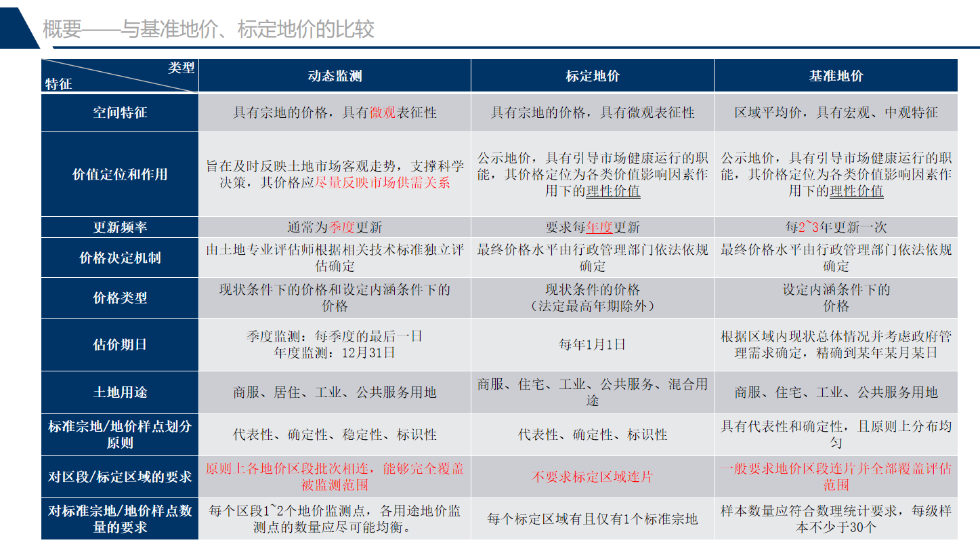
Task: Select the cell 区域平均价，具有宏观、中观特征
Action: [x=836, y=113]
